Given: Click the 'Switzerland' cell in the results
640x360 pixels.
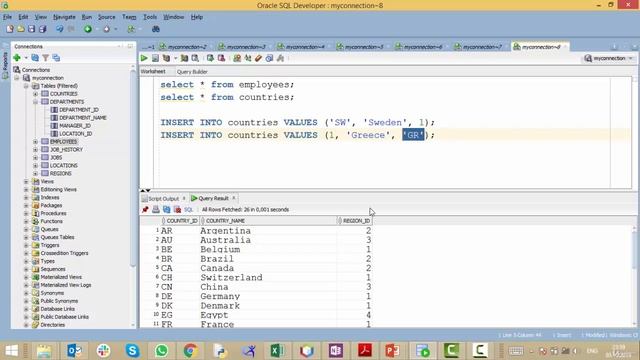Looking at the screenshot, I should 231,278.
